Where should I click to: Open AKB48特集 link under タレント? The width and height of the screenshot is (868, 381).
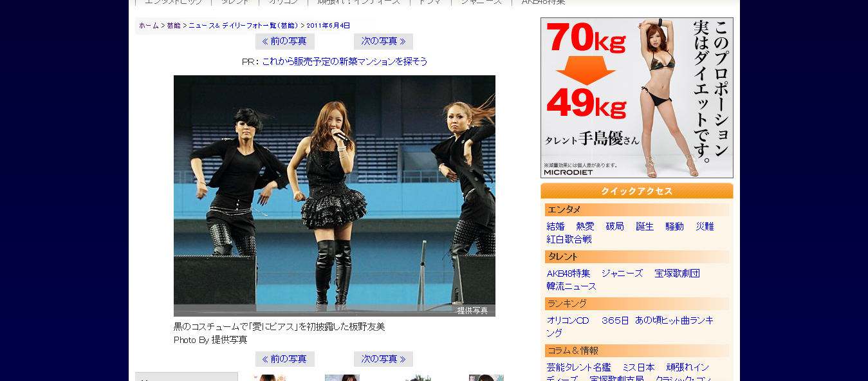[568, 274]
